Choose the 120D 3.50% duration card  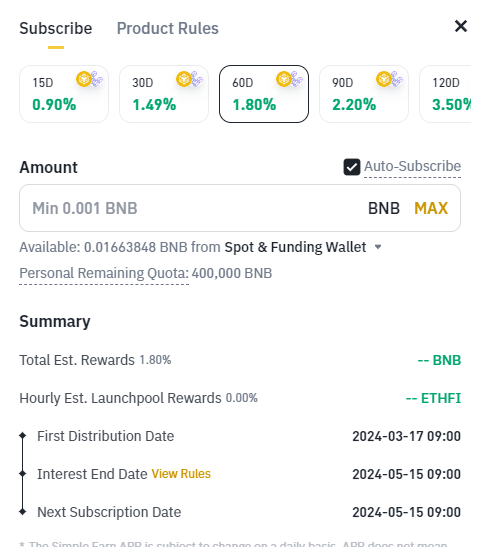coord(445,94)
